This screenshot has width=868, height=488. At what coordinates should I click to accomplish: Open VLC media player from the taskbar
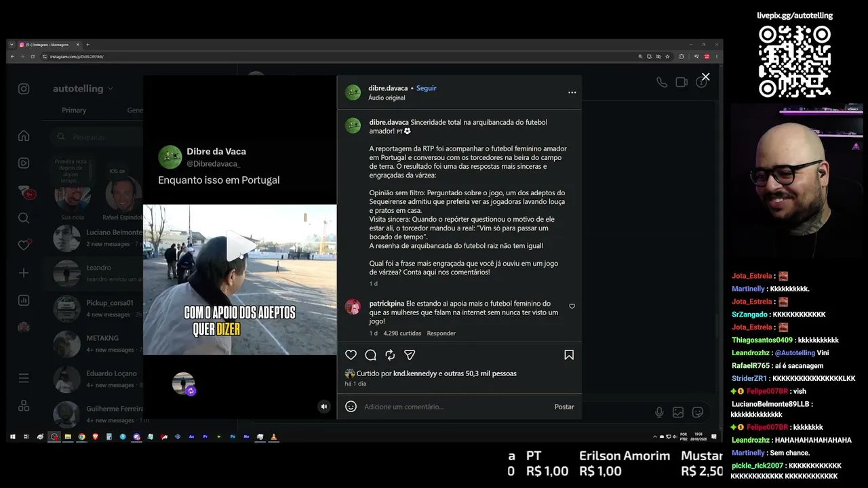pos(274,437)
